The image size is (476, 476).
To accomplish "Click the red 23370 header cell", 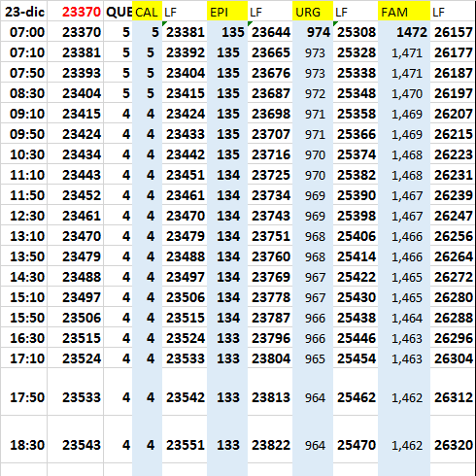I will point(76,12).
